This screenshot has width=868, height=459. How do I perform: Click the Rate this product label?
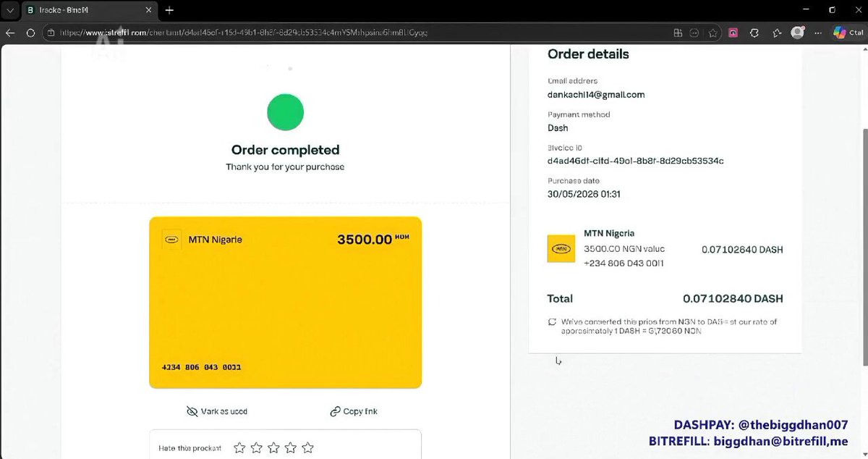point(190,448)
